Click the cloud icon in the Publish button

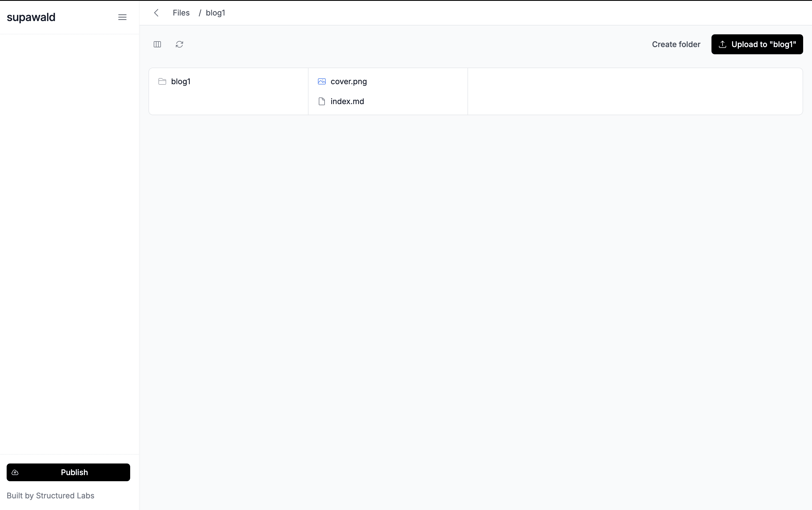coord(15,472)
